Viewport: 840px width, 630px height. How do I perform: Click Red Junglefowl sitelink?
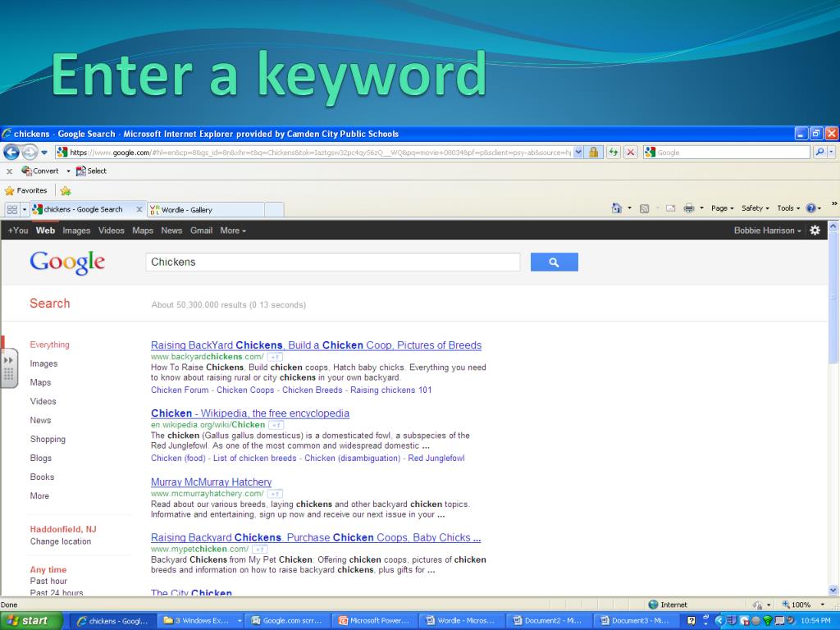[x=436, y=458]
